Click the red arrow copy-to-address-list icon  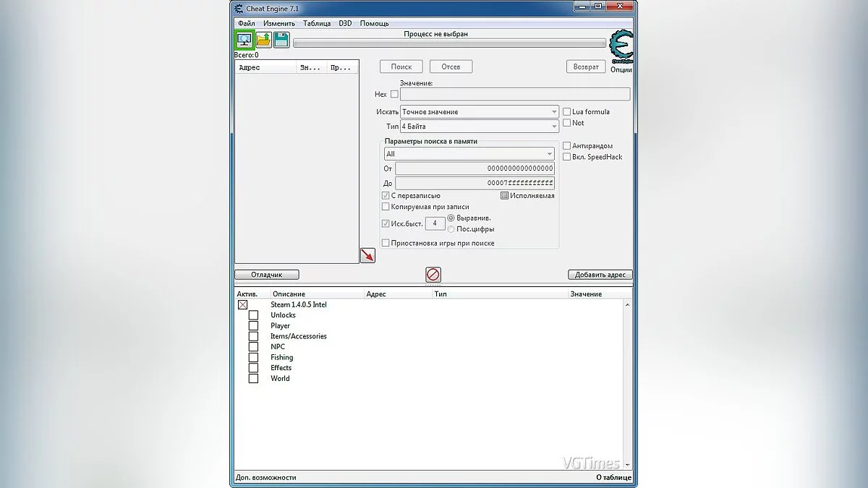[x=367, y=255]
